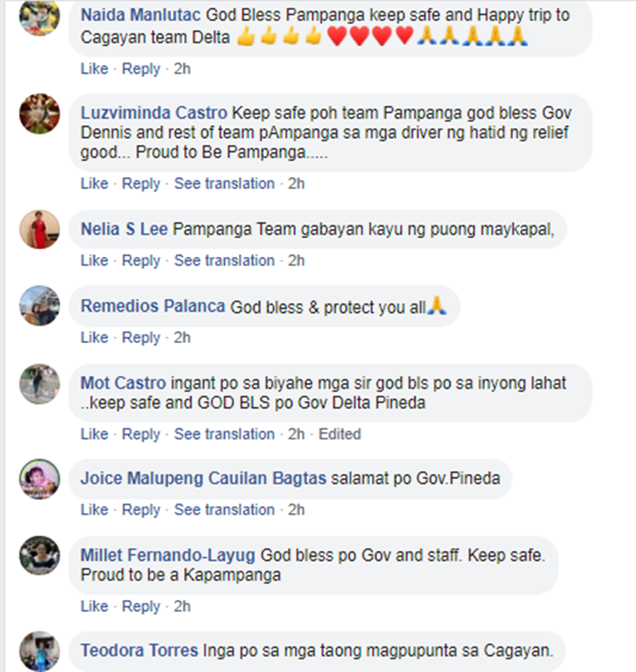
Task: Click Nelia S Lee's profile photo
Action: (40, 230)
